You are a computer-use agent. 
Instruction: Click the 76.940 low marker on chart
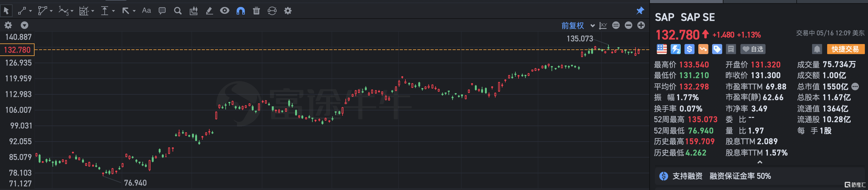point(135,182)
